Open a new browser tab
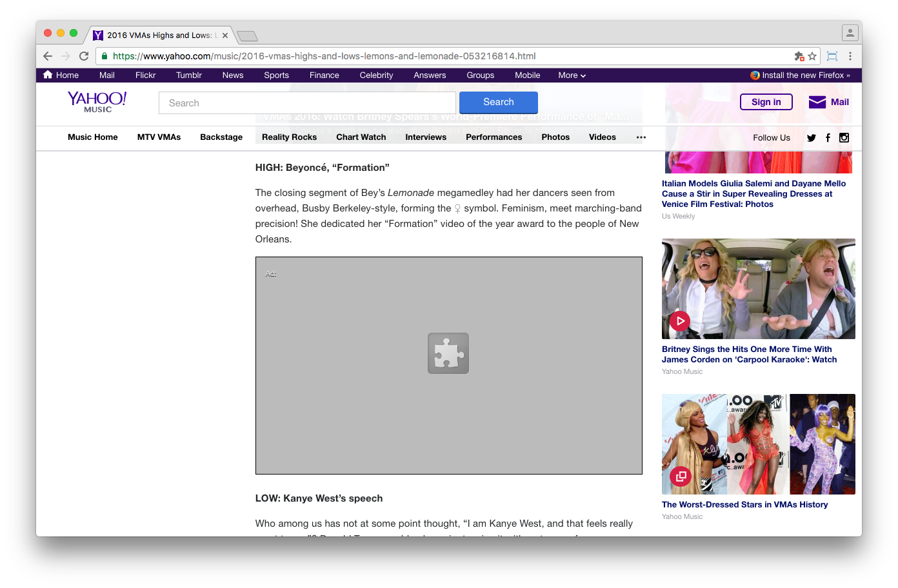This screenshot has height=588, width=898. pos(247,36)
